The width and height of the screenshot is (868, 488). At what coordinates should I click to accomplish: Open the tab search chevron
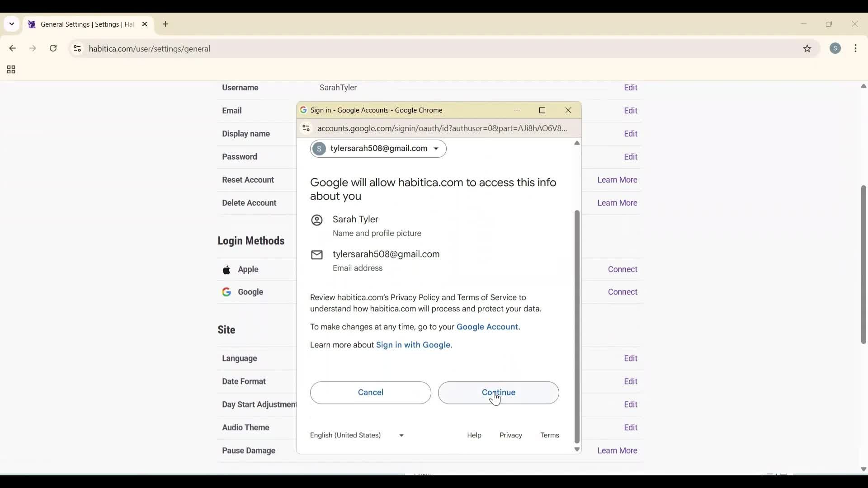[11, 24]
